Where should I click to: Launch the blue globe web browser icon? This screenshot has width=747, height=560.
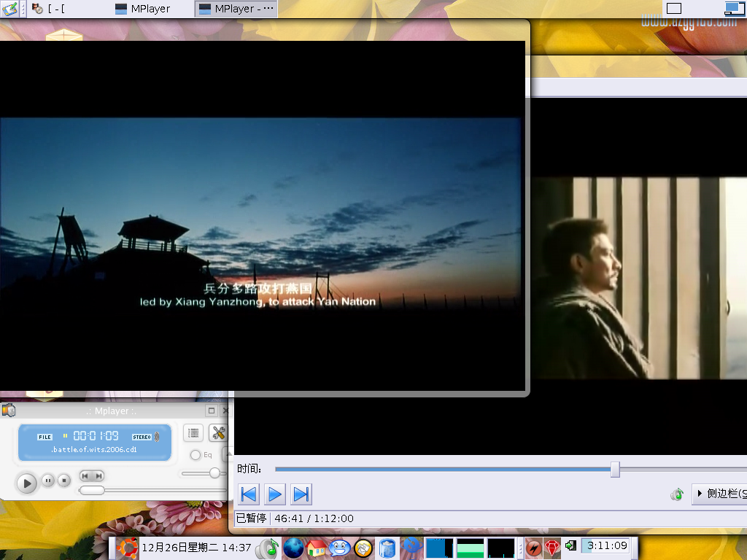click(x=293, y=548)
